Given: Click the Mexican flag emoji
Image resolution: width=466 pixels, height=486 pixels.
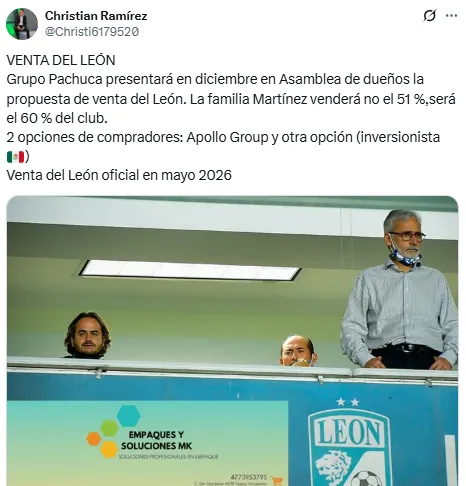Looking at the screenshot, I should coord(16,156).
